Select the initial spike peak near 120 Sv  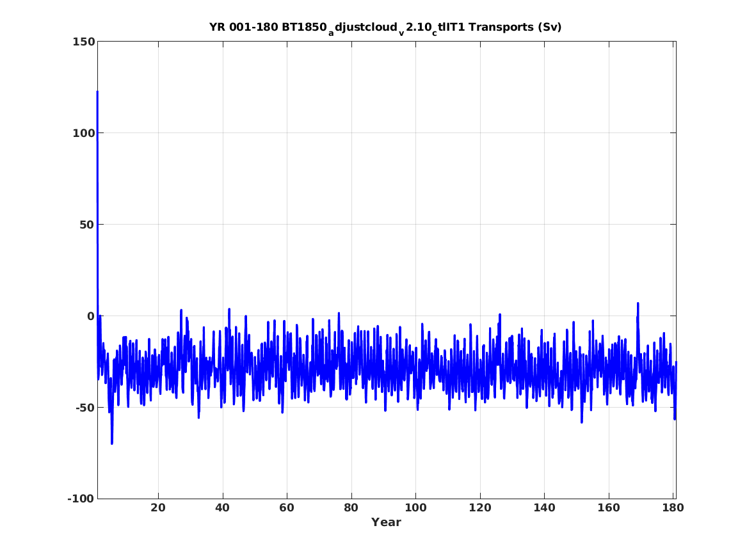pyautogui.click(x=98, y=92)
